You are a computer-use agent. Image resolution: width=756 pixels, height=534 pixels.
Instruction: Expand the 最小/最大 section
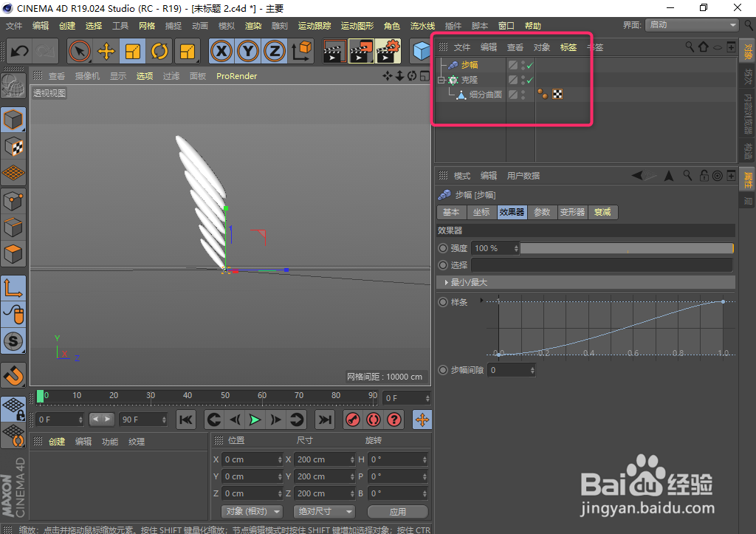447,283
